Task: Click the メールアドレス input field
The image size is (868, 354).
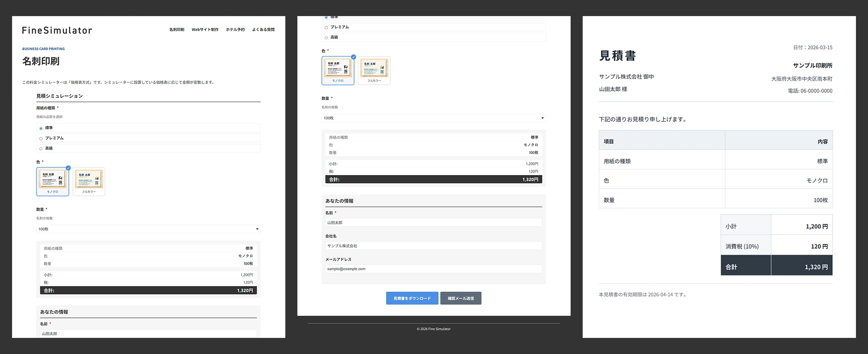Action: [433, 269]
